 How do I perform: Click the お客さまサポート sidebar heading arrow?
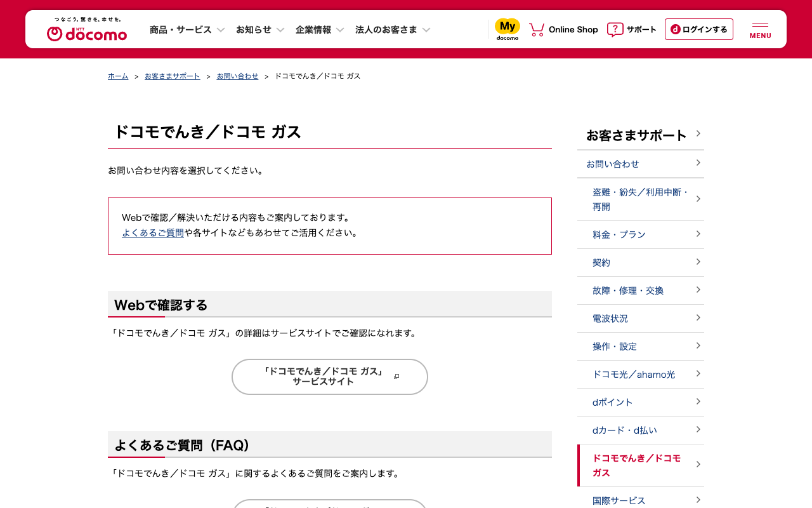point(698,133)
